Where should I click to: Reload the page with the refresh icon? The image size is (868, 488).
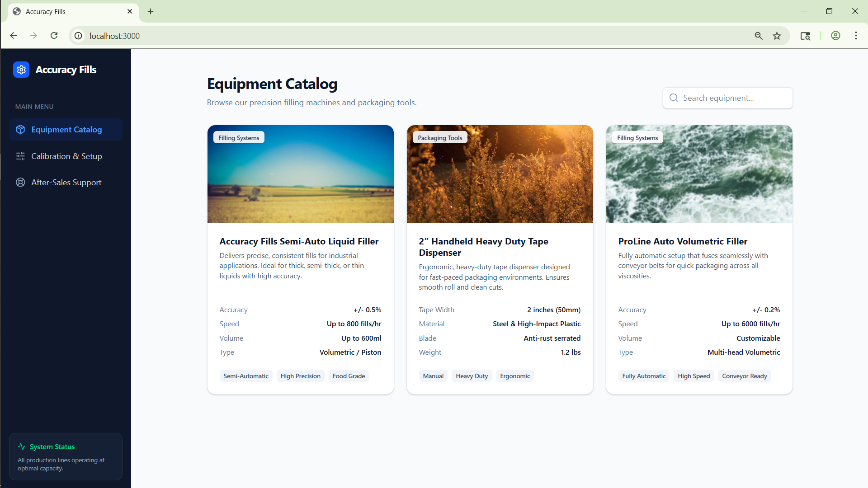pyautogui.click(x=54, y=36)
